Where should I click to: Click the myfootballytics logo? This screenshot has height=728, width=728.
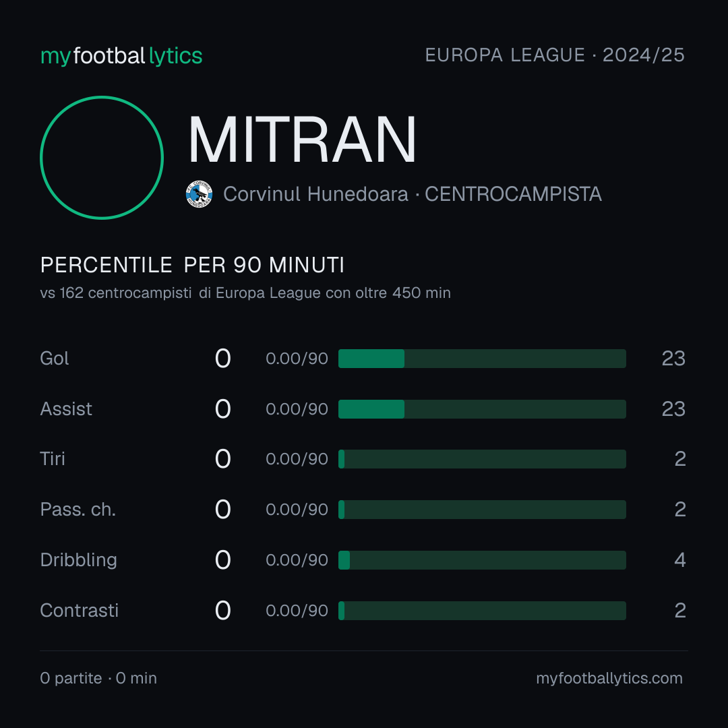pos(121,56)
